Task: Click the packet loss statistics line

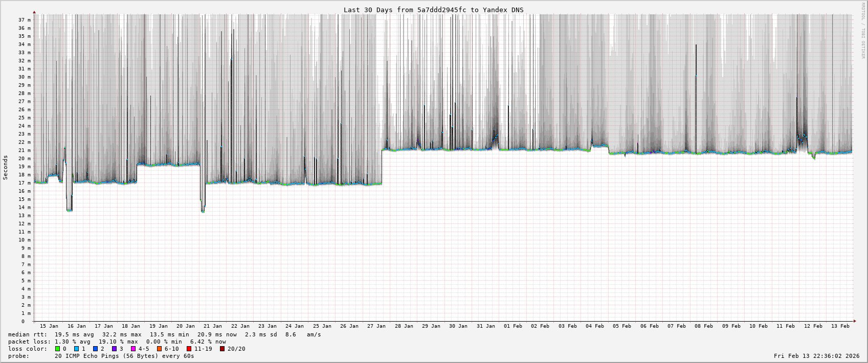Action: (117, 342)
